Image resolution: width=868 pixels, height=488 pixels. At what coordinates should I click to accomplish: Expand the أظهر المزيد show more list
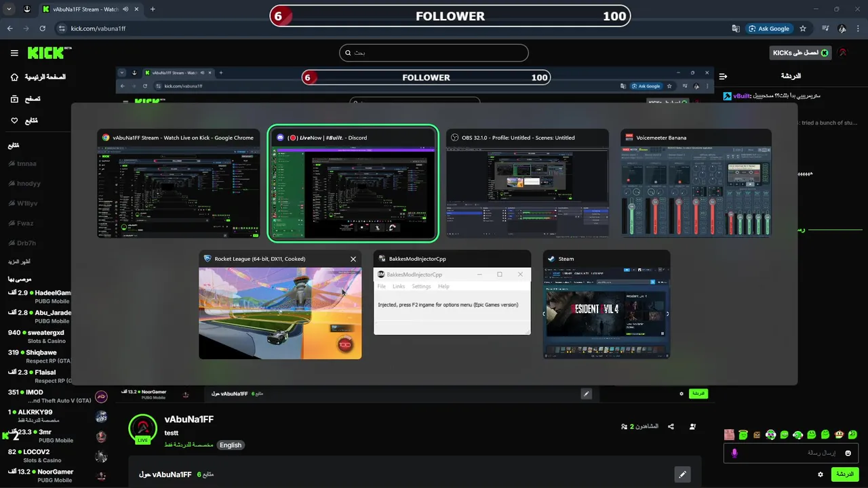point(19,262)
